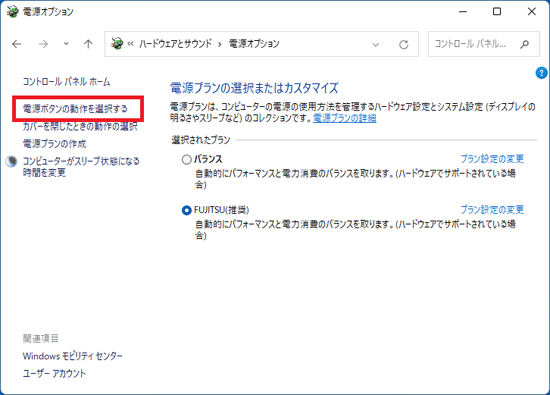Image resolution: width=550 pixels, height=395 pixels.
Task: Open the 電源プランの詳細 hyperlink
Action: pos(344,118)
